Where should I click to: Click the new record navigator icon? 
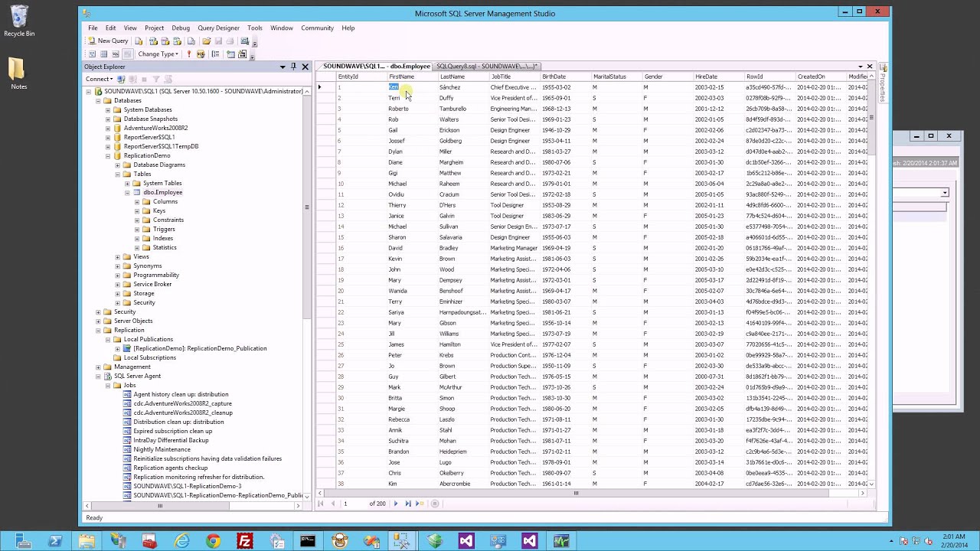click(x=420, y=504)
